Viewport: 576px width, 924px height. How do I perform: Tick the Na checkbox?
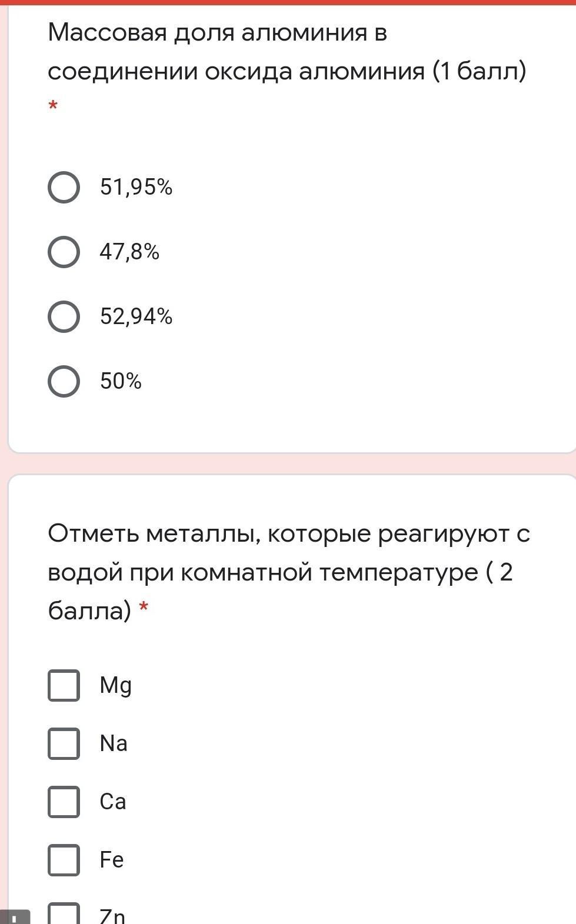click(x=64, y=744)
